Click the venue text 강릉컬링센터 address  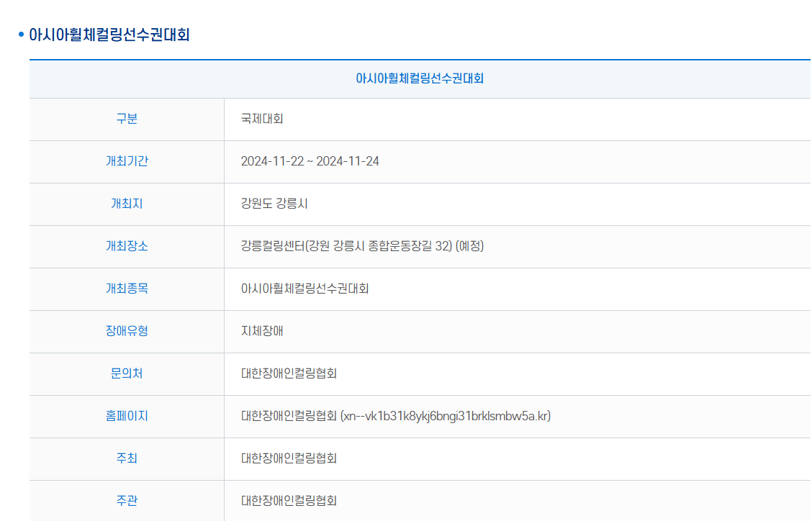[362, 247]
